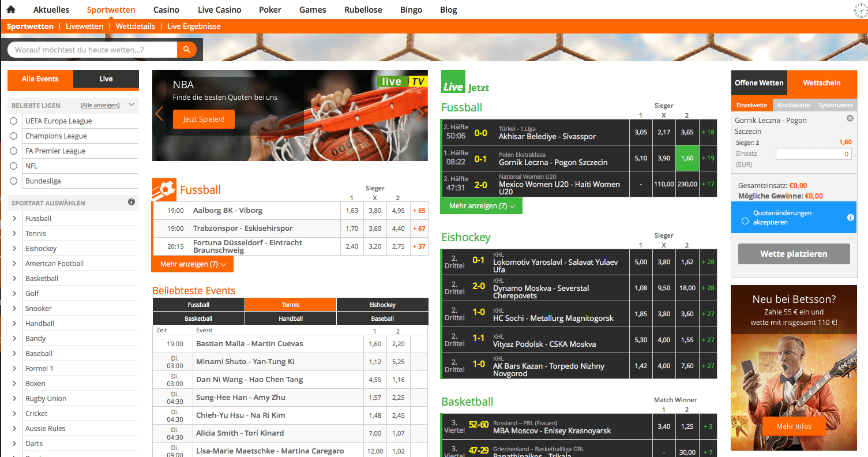This screenshot has height=457, width=868.
Task: Open the info icon beside Sportart auswählen
Action: (x=131, y=202)
